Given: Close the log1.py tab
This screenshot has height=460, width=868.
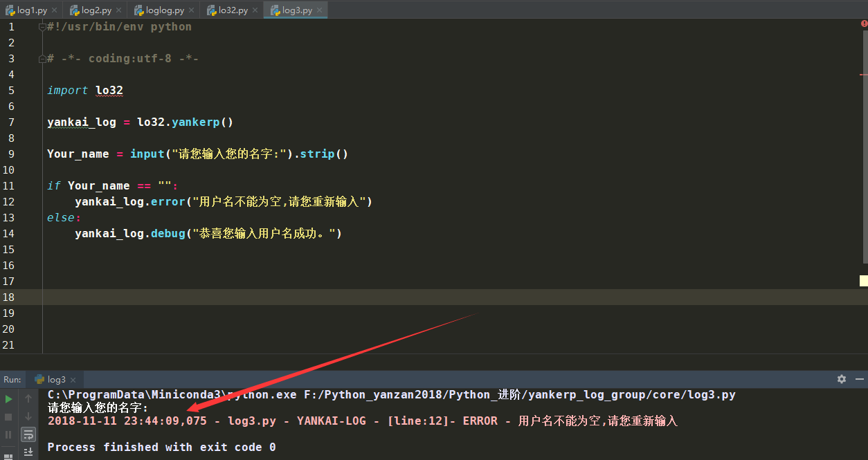Looking at the screenshot, I should pyautogui.click(x=54, y=10).
